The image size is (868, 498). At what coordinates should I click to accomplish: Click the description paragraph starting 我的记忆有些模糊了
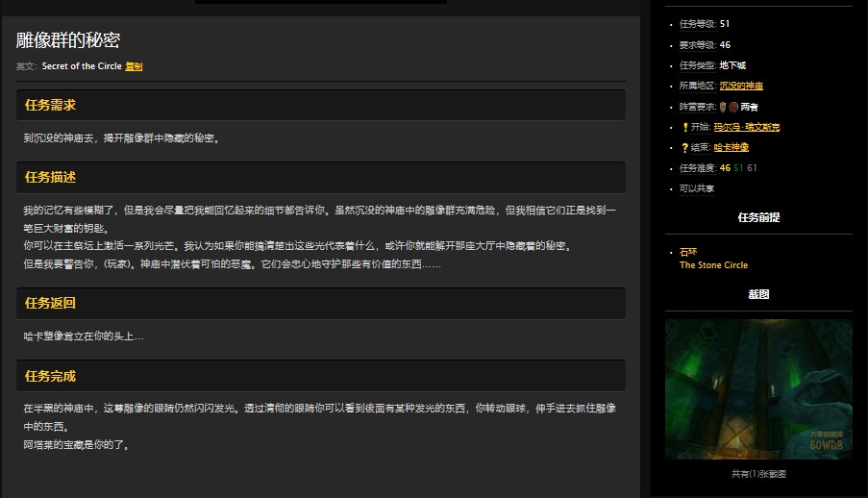319,219
